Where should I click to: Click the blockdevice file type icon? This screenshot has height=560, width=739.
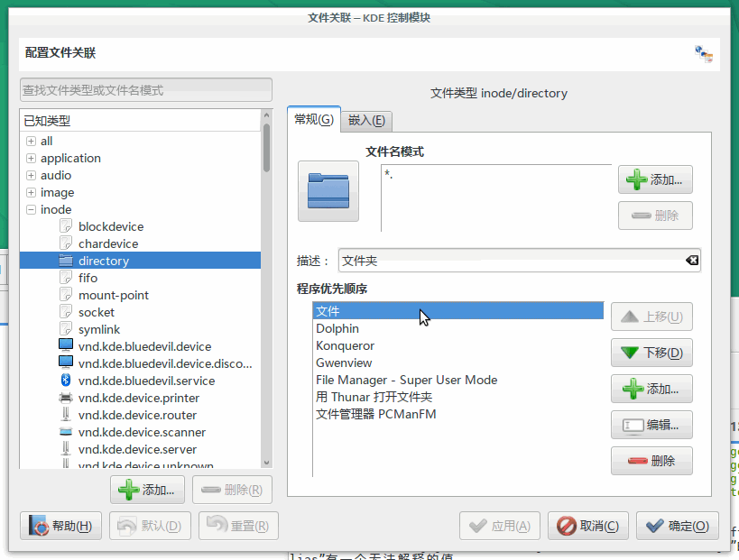66,226
